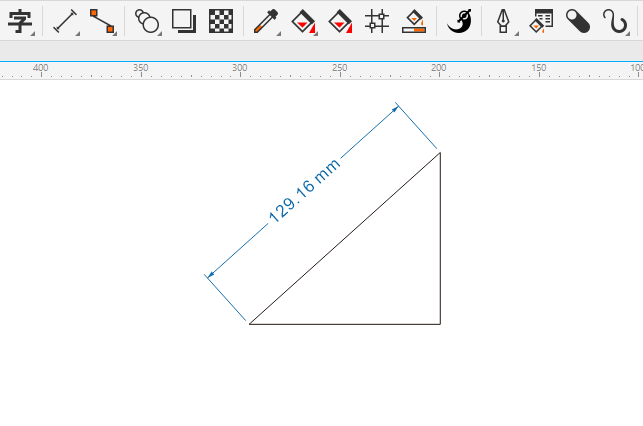Select the Mesh Fill grid tool
Screen dimensions: 643x426
pyautogui.click(x=377, y=21)
